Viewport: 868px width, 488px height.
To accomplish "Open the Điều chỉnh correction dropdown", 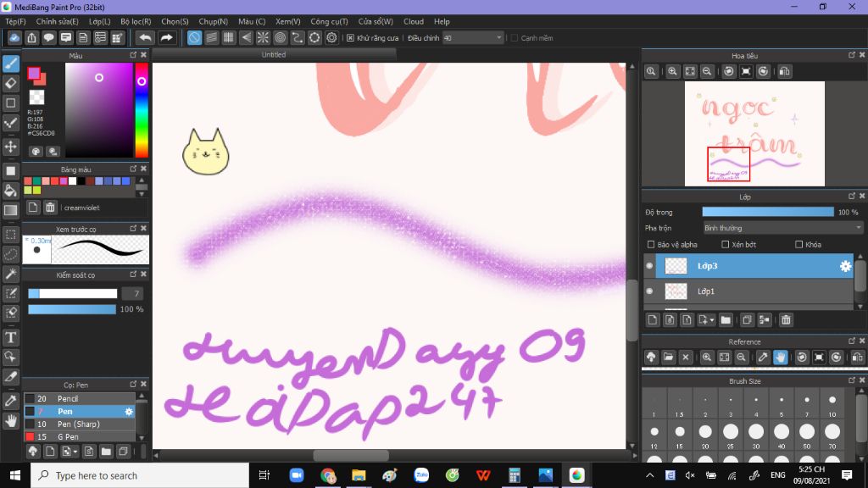I will [473, 38].
